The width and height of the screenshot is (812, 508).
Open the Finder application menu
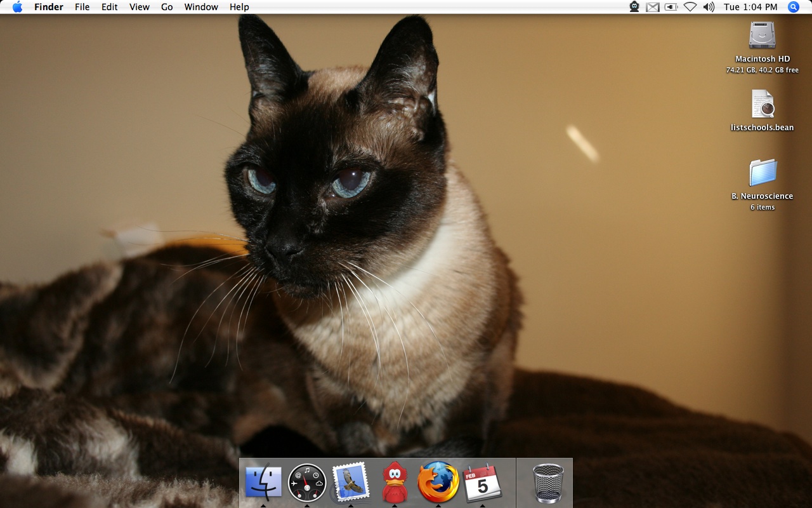point(48,7)
